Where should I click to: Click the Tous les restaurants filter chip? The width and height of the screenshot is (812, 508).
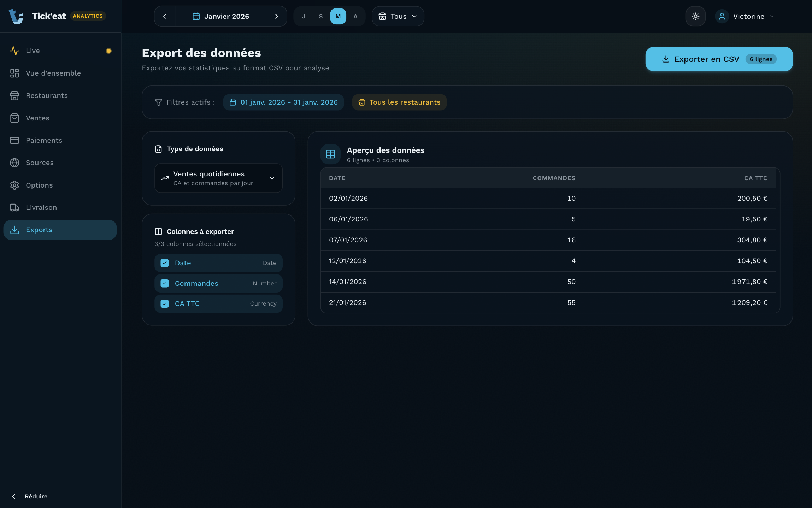(399, 102)
